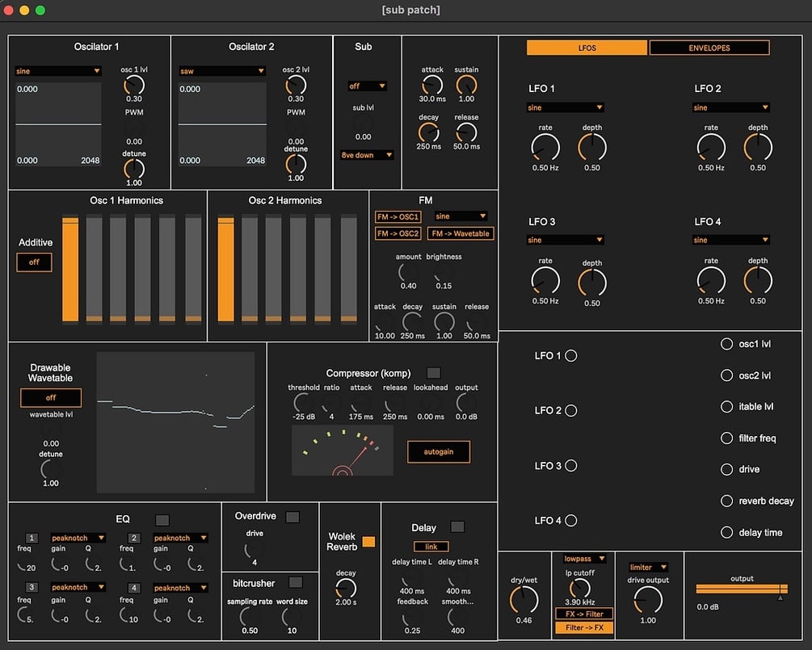The height and width of the screenshot is (650, 812).
Task: Click the drive output dial
Action: [648, 600]
